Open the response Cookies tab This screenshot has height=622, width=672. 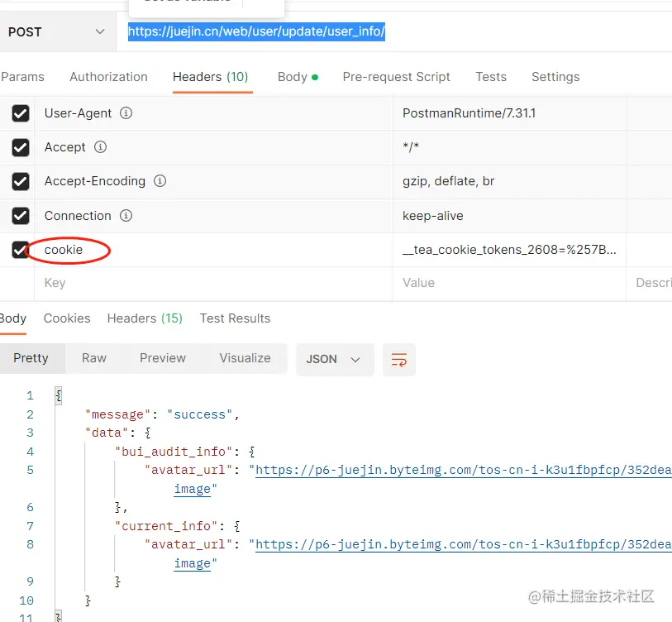click(67, 318)
